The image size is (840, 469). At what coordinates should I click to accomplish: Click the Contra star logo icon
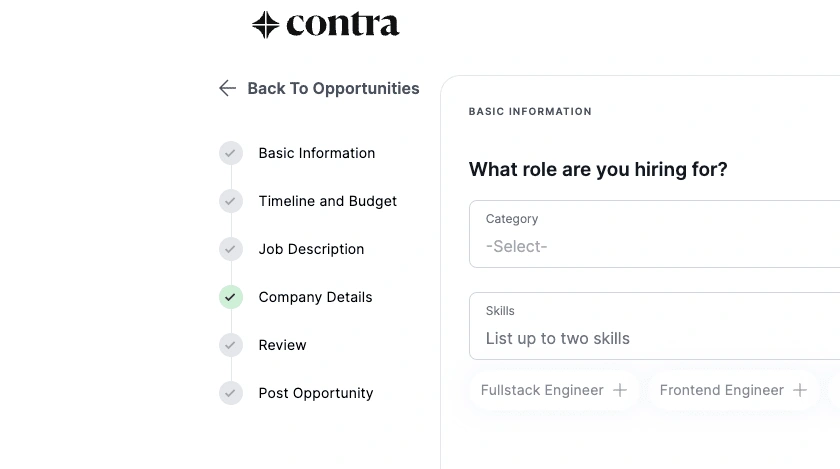point(266,25)
